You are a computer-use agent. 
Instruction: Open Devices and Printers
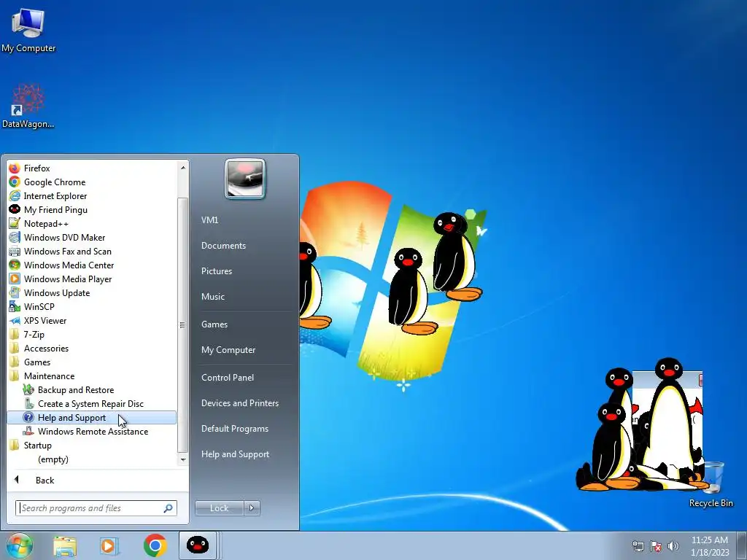tap(239, 403)
